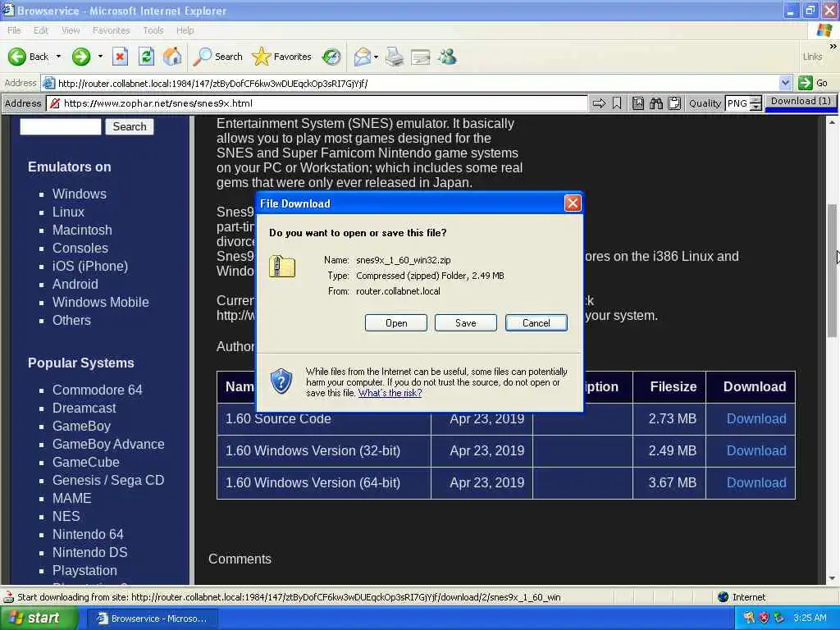Go forward with the green Forward arrow
This screenshot has height=630, width=840.
81,57
